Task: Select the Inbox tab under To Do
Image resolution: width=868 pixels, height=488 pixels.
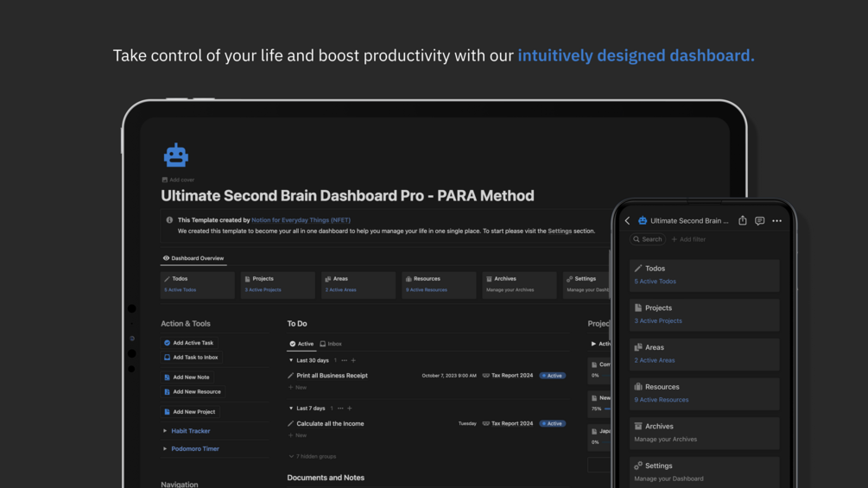Action: 331,344
